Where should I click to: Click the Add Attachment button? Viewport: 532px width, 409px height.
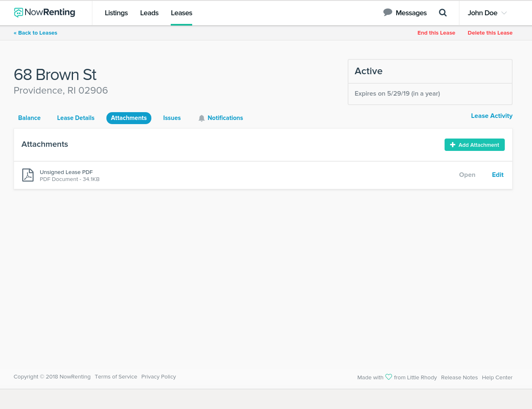click(475, 145)
